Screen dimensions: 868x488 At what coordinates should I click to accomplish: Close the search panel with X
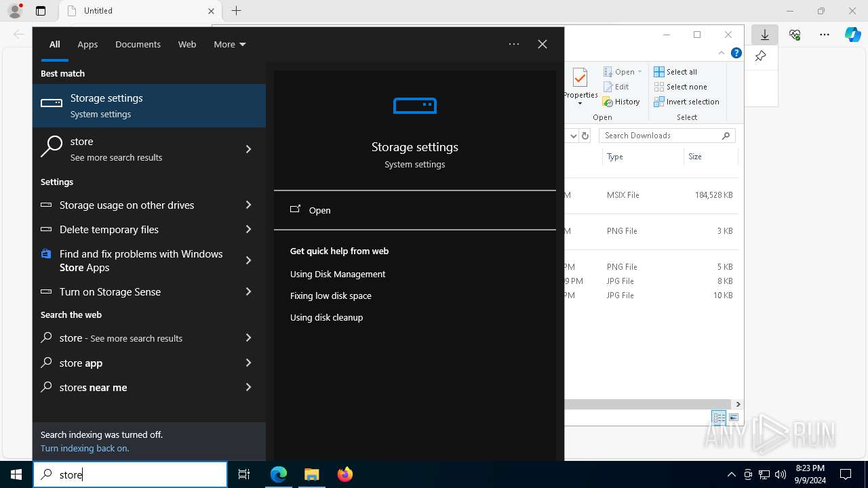(542, 44)
